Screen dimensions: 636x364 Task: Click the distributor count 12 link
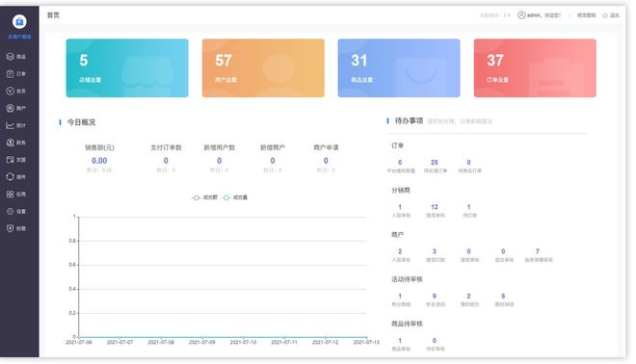click(435, 207)
